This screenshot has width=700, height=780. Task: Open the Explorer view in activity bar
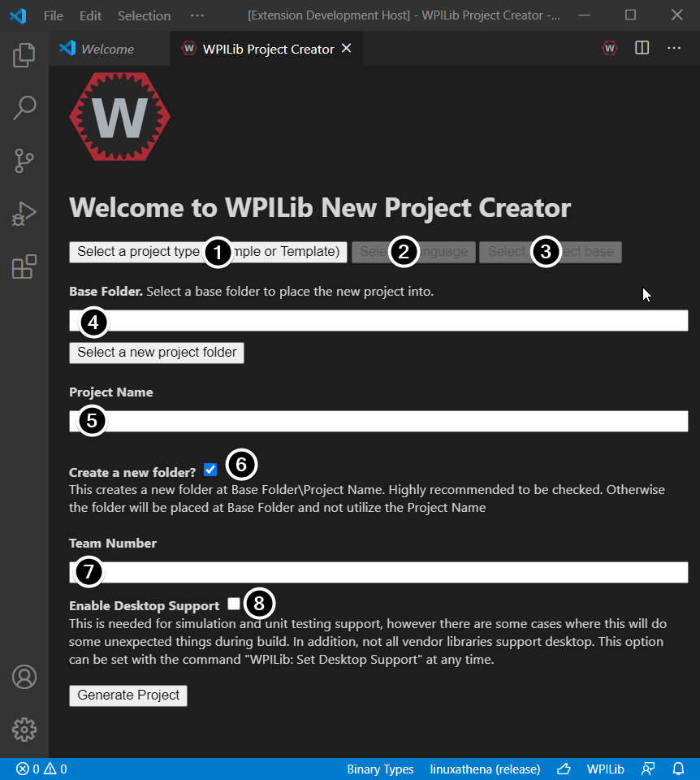[x=24, y=54]
